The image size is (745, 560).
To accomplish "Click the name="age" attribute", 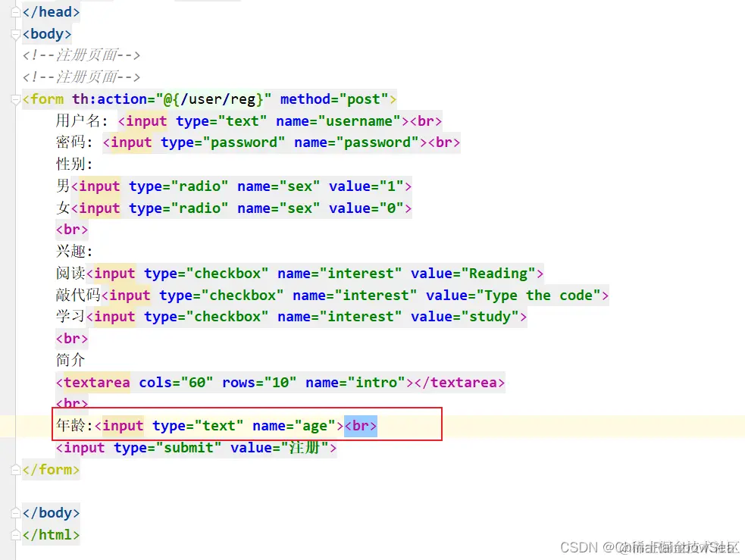I will pos(294,426).
